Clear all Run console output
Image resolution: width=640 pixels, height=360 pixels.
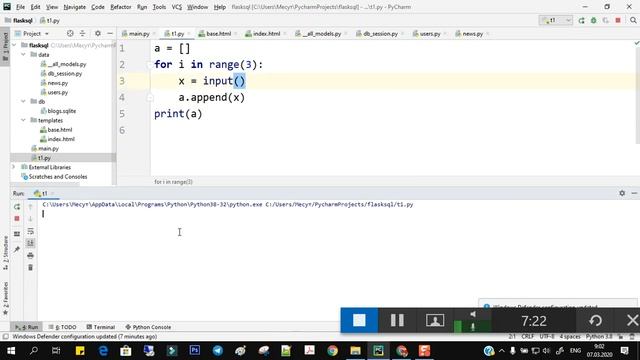click(x=30, y=267)
